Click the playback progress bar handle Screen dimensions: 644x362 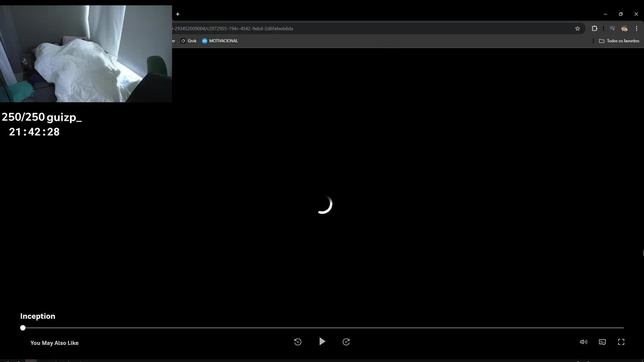pos(23,328)
